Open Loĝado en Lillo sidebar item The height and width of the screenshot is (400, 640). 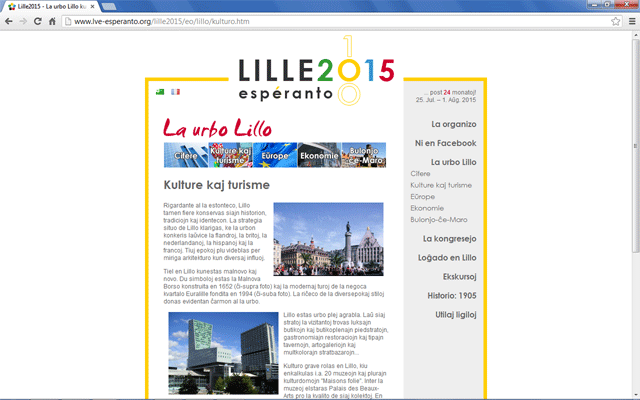(447, 258)
